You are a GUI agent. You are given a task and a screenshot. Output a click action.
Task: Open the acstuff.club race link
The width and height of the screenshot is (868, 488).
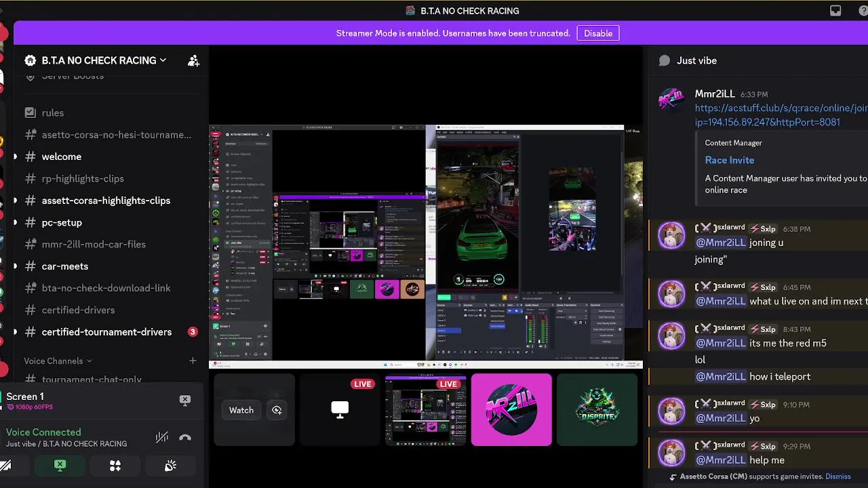coord(781,115)
